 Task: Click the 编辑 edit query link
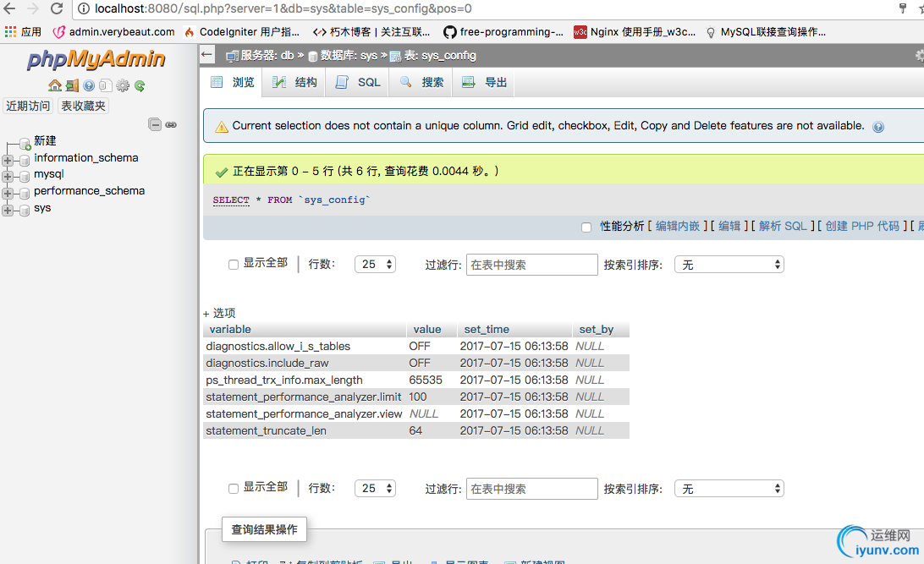(x=729, y=226)
